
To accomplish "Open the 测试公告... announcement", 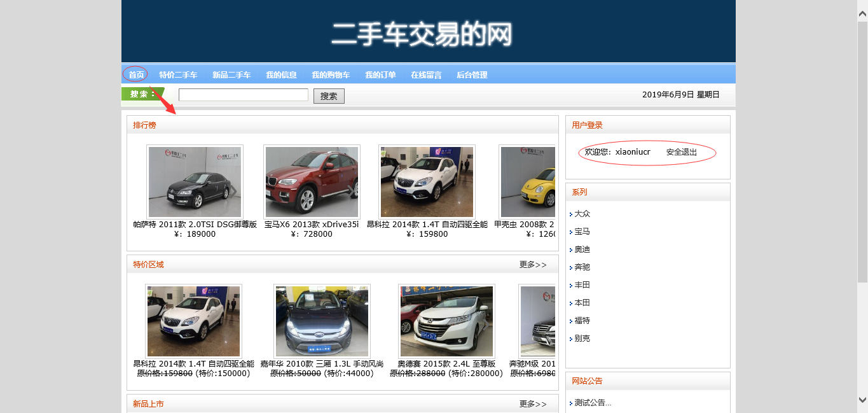I will [593, 403].
